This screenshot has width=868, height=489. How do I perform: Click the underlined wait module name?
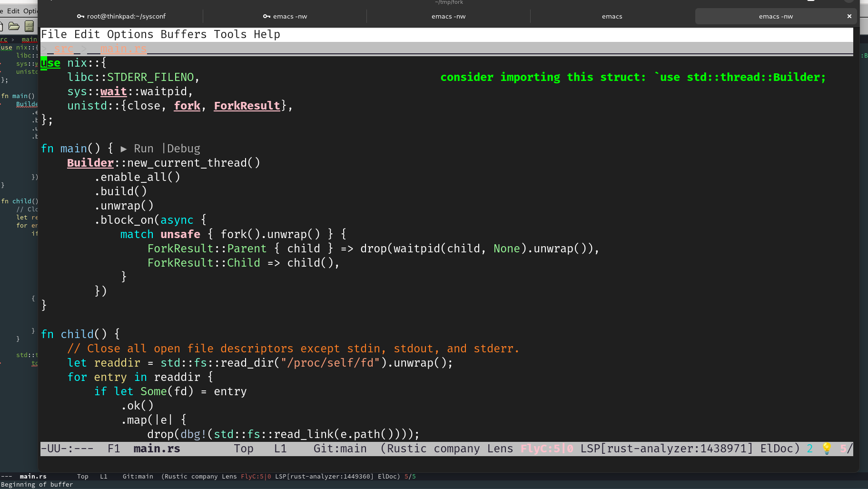pos(114,91)
